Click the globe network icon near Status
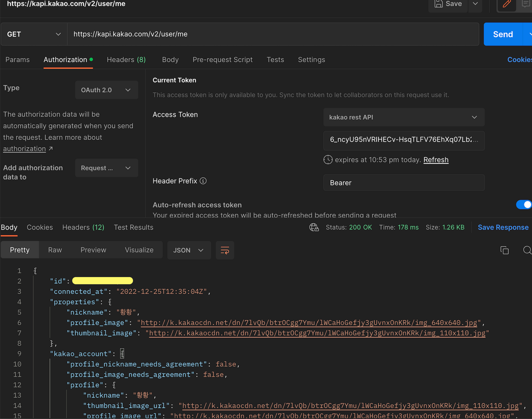The height and width of the screenshot is (419, 532). [314, 227]
